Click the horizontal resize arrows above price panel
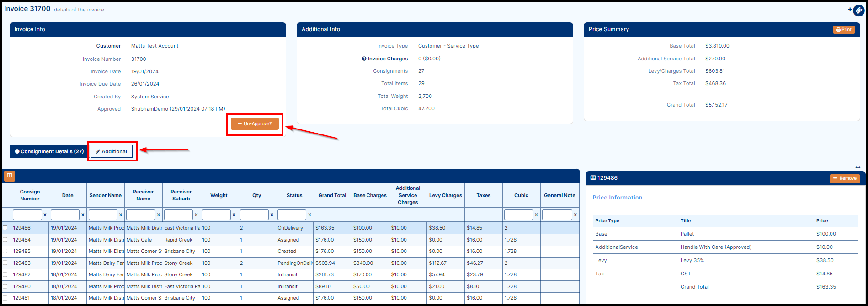 (x=857, y=167)
